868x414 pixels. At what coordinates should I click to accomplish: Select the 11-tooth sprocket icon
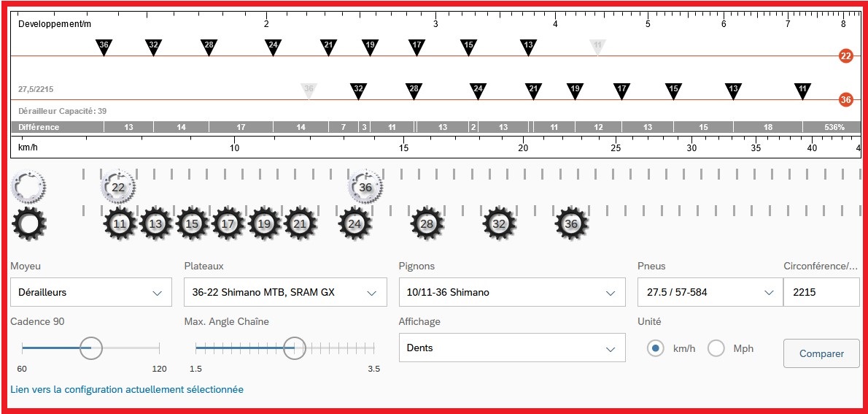120,224
